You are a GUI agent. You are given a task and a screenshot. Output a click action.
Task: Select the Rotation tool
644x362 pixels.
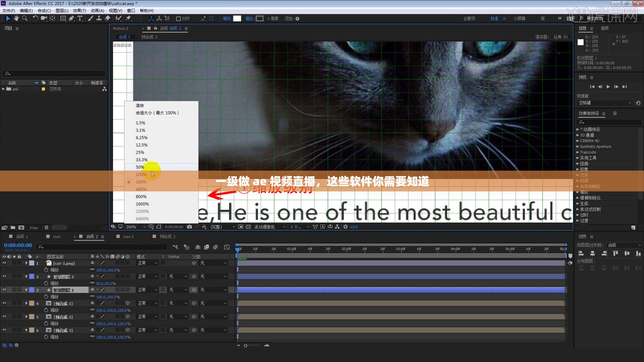(x=35, y=18)
